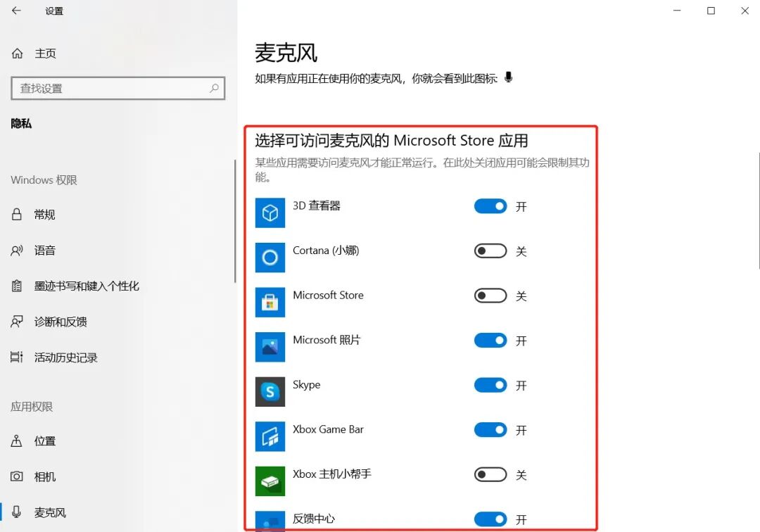Click the microphone icon in sidebar

point(16,512)
